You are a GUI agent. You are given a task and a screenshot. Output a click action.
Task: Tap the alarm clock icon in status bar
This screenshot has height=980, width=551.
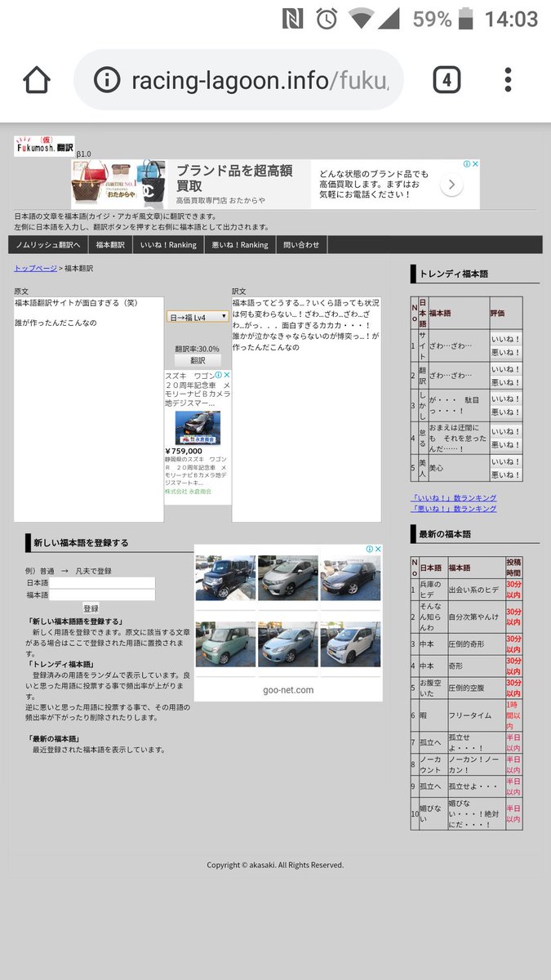[327, 19]
